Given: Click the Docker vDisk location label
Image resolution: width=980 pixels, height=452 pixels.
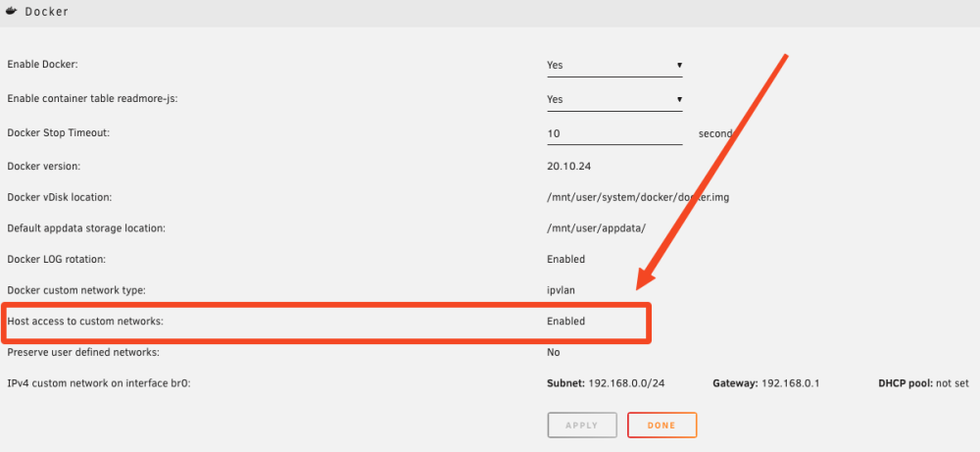Looking at the screenshot, I should pos(60,197).
